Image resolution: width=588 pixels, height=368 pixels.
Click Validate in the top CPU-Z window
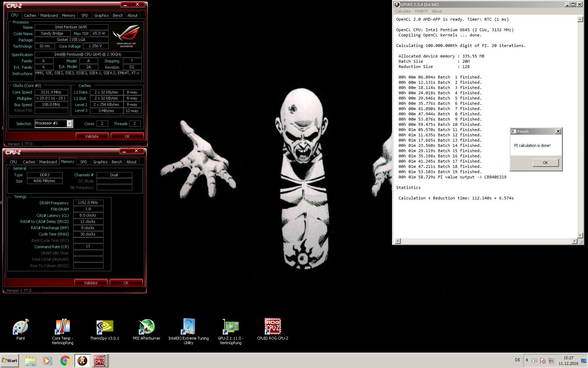[92, 136]
